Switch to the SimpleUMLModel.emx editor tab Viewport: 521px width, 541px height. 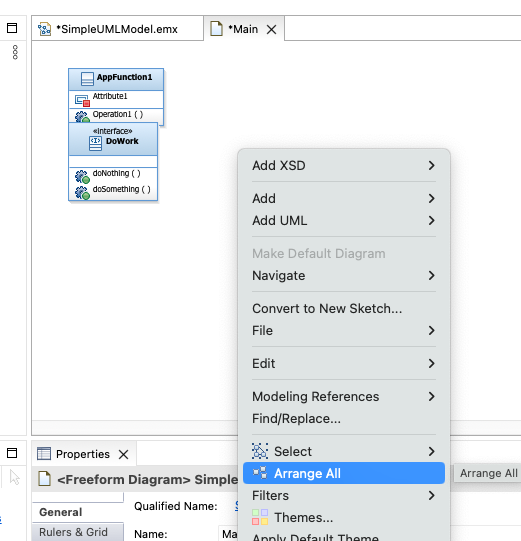pos(117,29)
